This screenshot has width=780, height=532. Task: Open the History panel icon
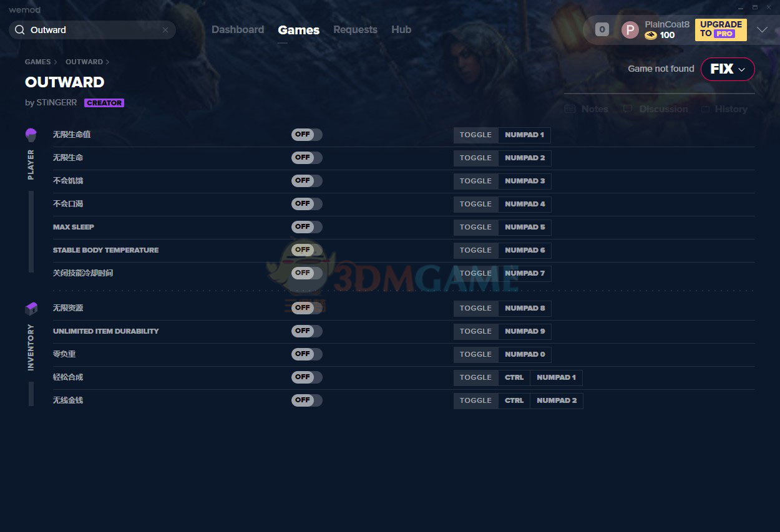(705, 109)
